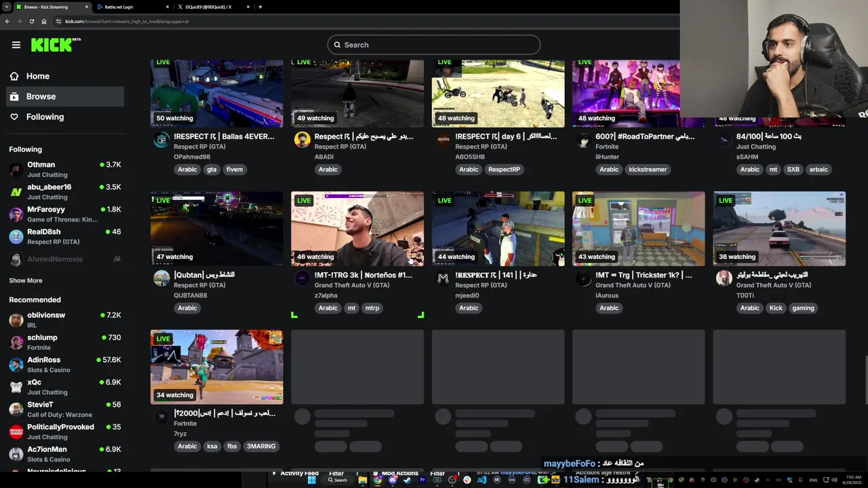Select the gta tag under OPahmad98
Image resolution: width=868 pixels, height=488 pixels.
coord(212,169)
